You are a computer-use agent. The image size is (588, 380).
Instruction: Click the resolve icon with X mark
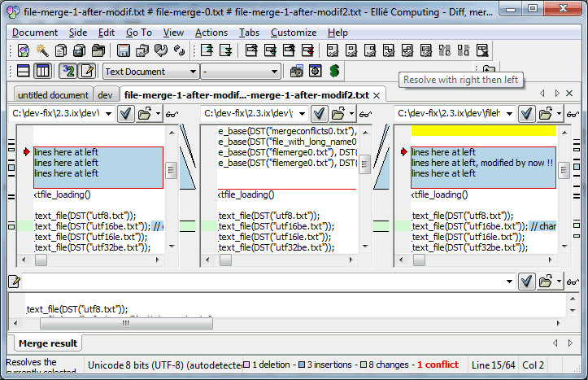pyautogui.click(x=482, y=50)
